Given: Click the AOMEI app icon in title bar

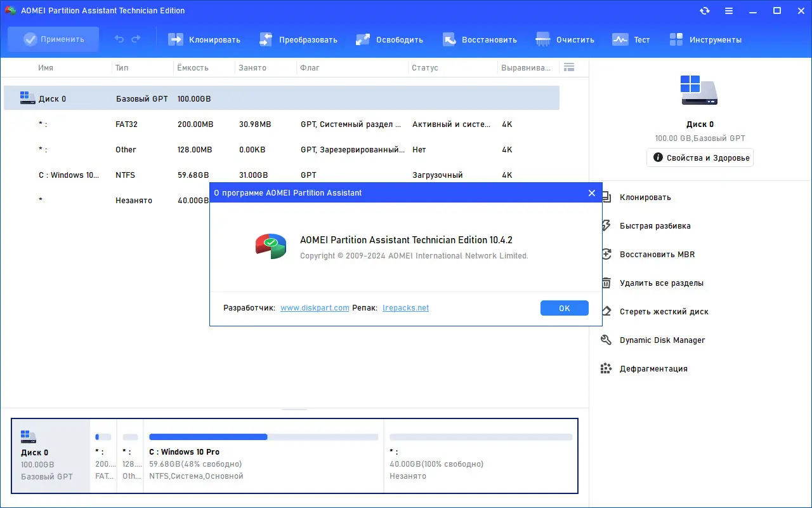Looking at the screenshot, I should 10,11.
